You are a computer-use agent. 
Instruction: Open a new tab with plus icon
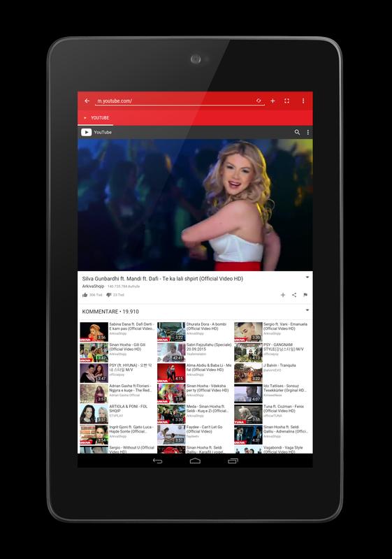pyautogui.click(x=273, y=101)
